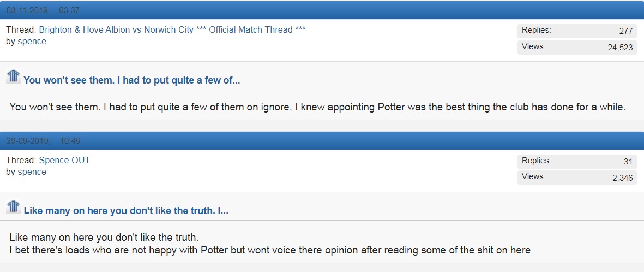The image size is (644, 272).
Task: Visit spence's profile under the Norwich City thread
Action: tap(32, 42)
